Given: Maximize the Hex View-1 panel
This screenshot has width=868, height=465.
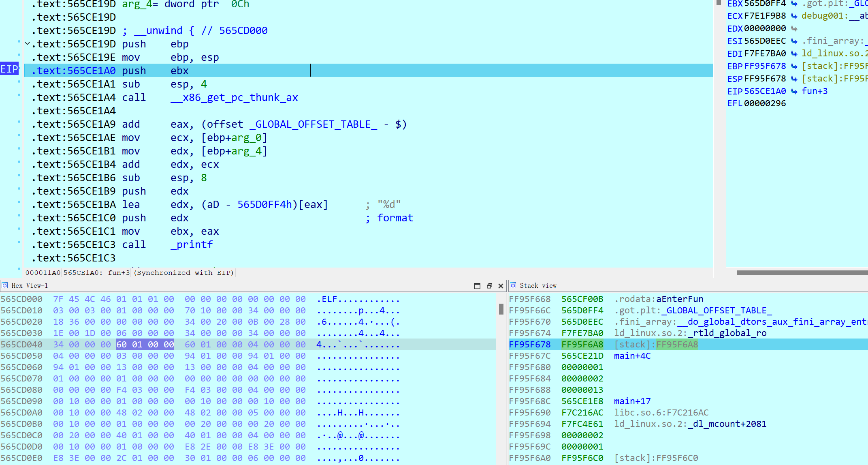Looking at the screenshot, I should point(477,286).
